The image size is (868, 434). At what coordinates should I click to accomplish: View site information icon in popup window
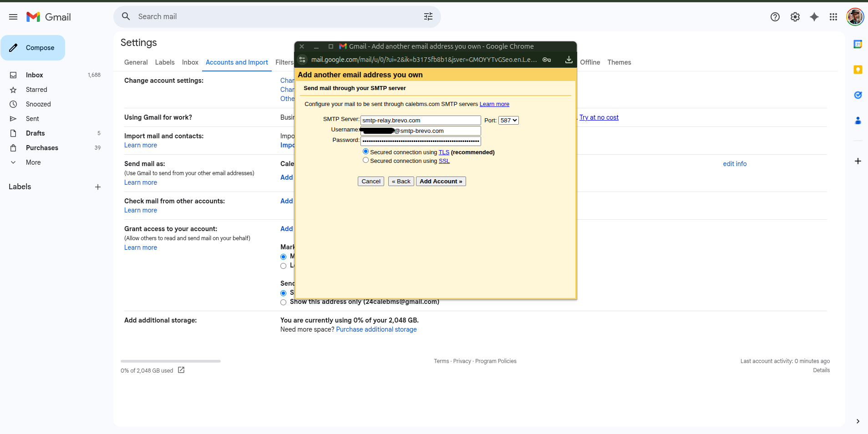(x=302, y=60)
